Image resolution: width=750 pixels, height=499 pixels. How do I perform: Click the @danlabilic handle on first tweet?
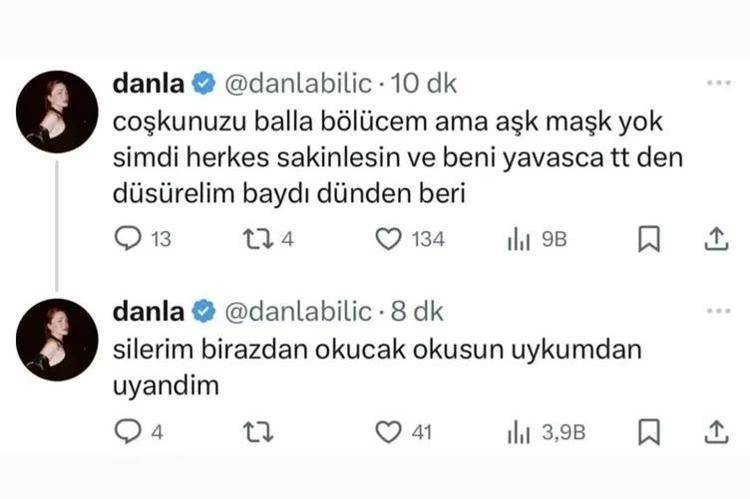pyautogui.click(x=300, y=84)
